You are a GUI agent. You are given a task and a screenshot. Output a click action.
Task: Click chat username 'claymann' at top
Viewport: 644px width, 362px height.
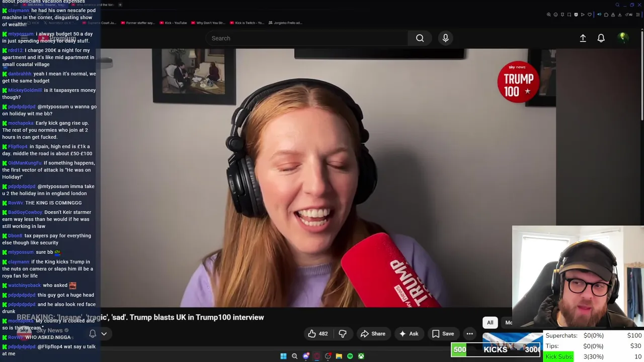[x=19, y=11]
